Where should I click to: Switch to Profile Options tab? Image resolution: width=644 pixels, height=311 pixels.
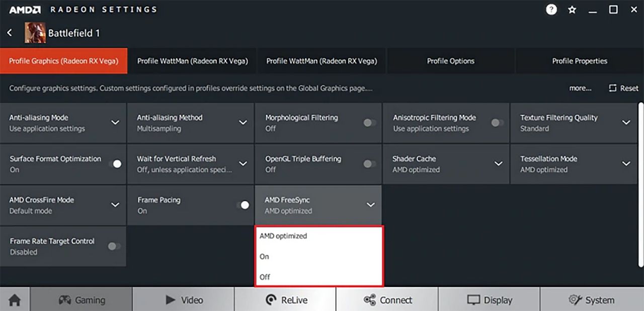coord(450,61)
